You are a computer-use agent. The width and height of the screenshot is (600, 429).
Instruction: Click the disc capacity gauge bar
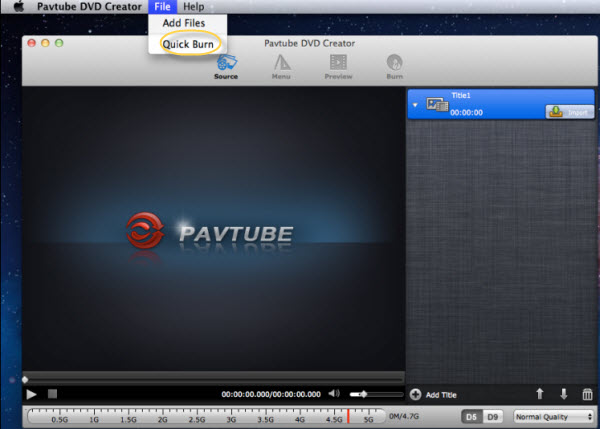207,416
